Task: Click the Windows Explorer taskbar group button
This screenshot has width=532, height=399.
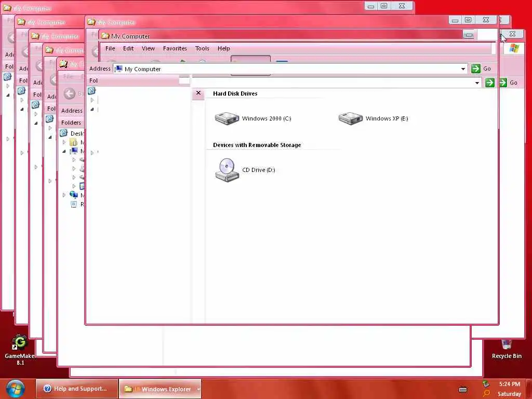Action: pyautogui.click(x=160, y=389)
